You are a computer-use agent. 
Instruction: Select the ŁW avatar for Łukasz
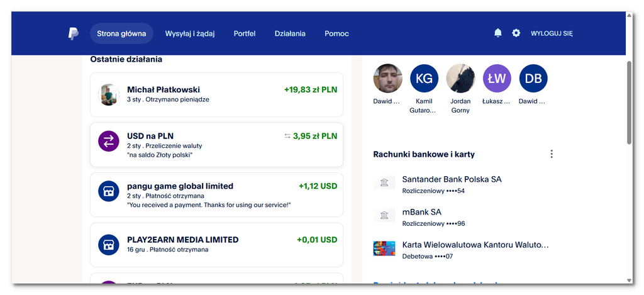(x=497, y=78)
